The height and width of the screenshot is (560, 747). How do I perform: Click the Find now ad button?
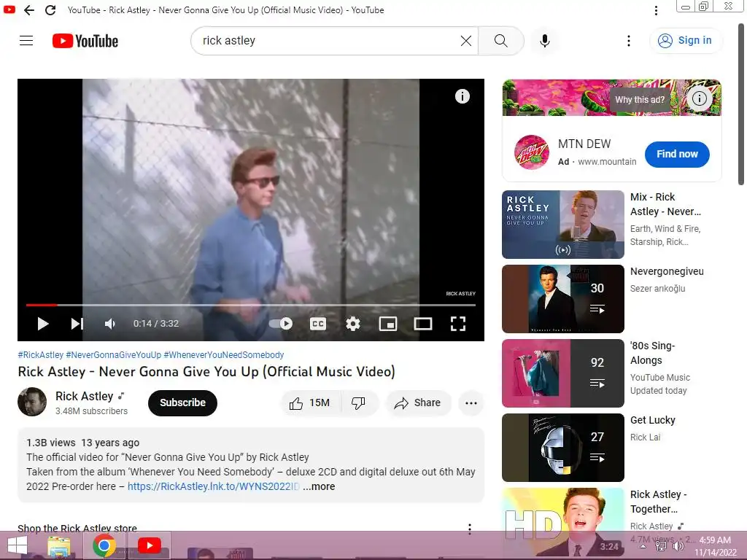click(677, 155)
